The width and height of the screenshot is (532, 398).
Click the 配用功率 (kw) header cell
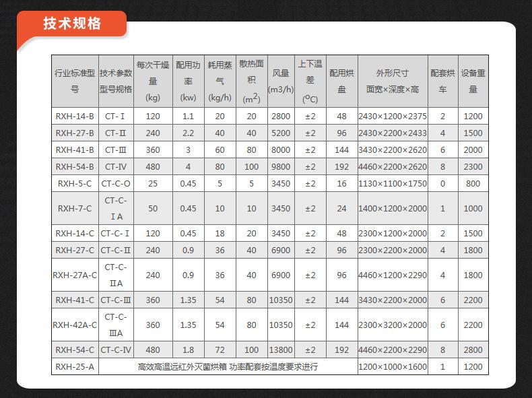click(188, 81)
